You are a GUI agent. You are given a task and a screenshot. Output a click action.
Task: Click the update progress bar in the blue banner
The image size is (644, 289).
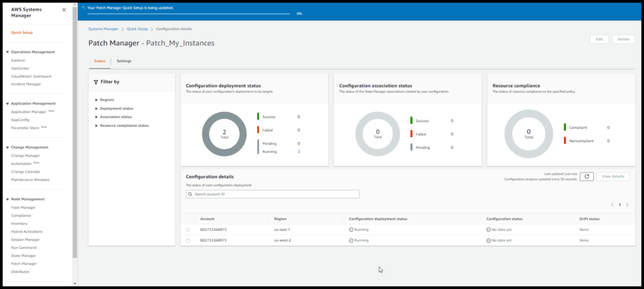pos(190,13)
